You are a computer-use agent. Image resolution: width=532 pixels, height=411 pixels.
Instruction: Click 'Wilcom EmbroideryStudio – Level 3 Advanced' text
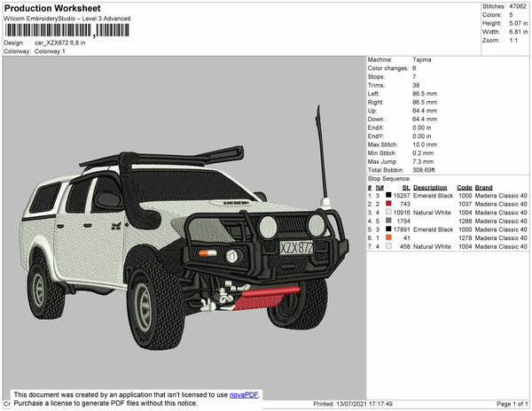pyautogui.click(x=67, y=19)
